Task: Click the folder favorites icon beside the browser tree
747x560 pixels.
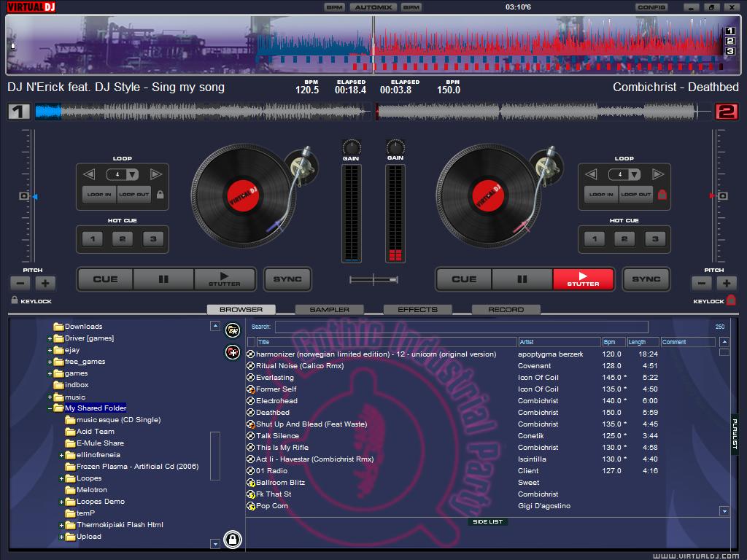Action: tap(233, 330)
